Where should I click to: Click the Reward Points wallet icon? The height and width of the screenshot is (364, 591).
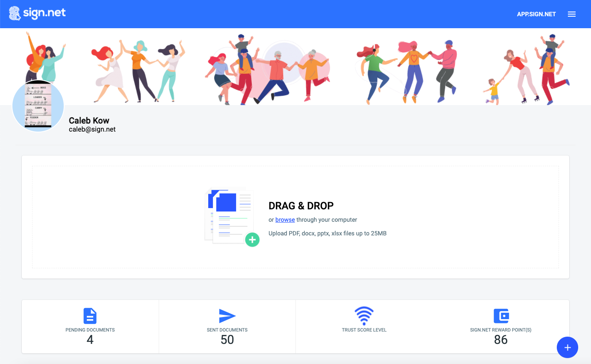501,316
